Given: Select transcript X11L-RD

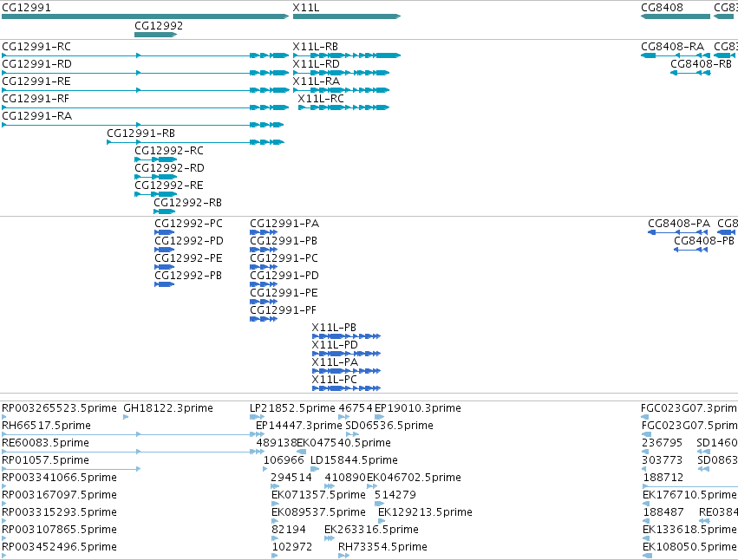Looking at the screenshot, I should (x=317, y=64).
